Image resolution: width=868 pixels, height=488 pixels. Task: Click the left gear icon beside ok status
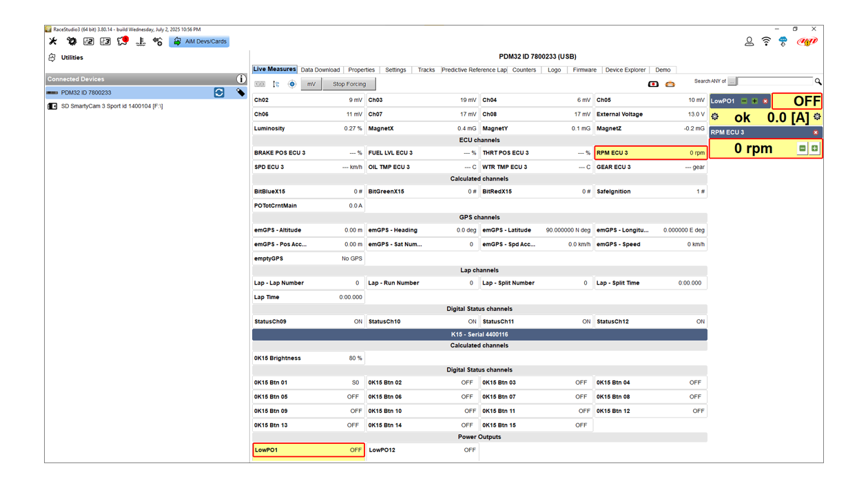[715, 117]
